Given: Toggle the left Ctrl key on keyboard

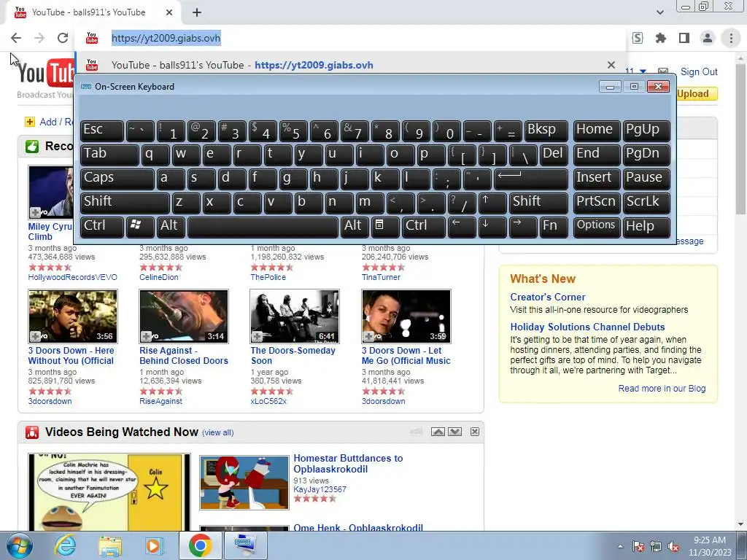Looking at the screenshot, I should (x=102, y=226).
